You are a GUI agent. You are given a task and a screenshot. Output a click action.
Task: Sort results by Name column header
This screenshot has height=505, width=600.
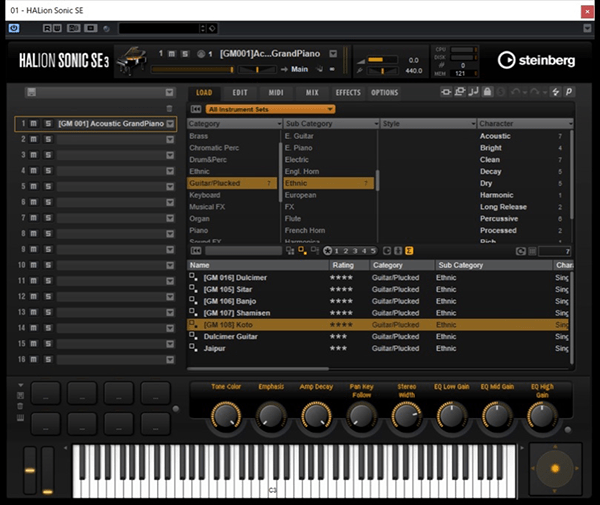coord(258,265)
